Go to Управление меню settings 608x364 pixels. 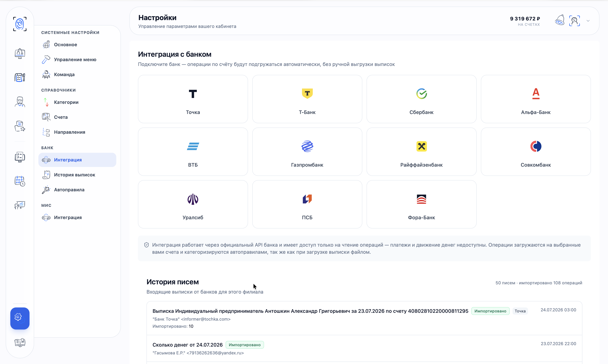tap(77, 60)
